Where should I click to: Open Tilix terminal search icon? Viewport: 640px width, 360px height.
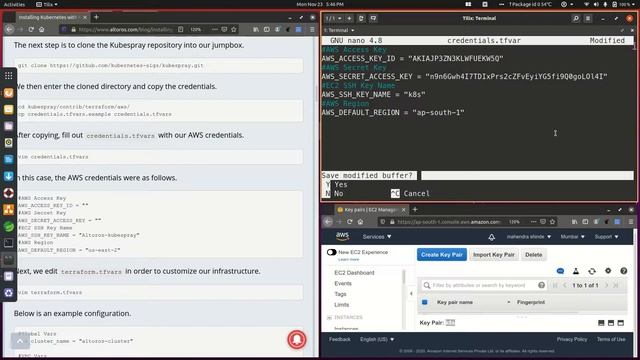coord(576,18)
